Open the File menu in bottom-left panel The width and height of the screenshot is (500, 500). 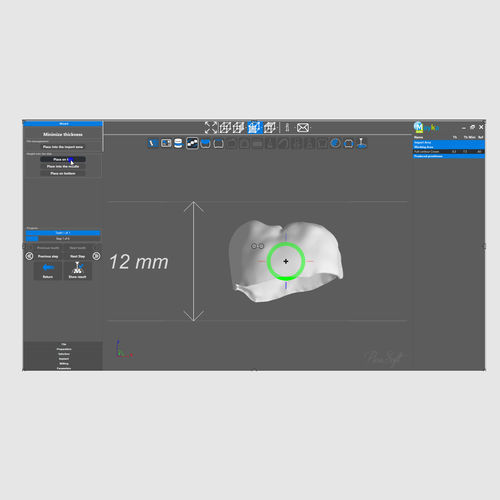(64, 344)
